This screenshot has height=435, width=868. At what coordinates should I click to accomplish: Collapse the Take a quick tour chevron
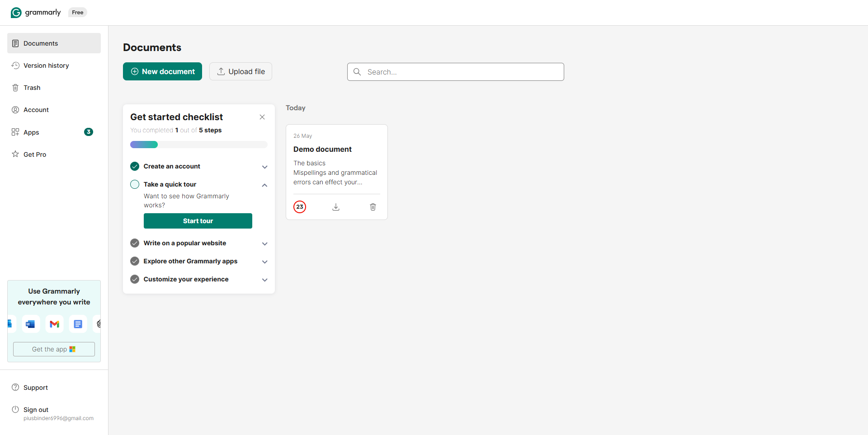pyautogui.click(x=265, y=185)
